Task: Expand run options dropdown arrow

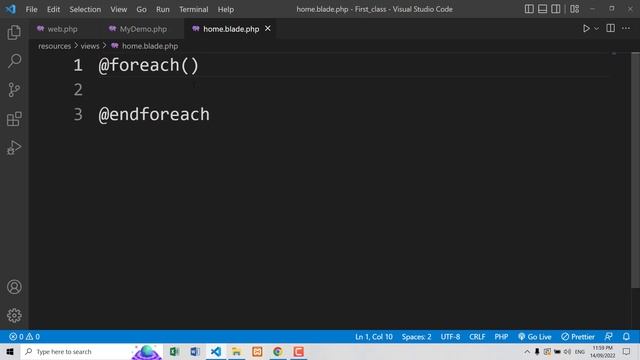Action: (x=596, y=29)
